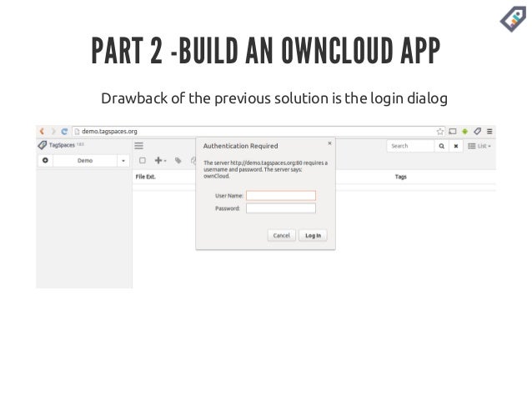
Task: Sort by File Ext. column header
Action: [146, 177]
